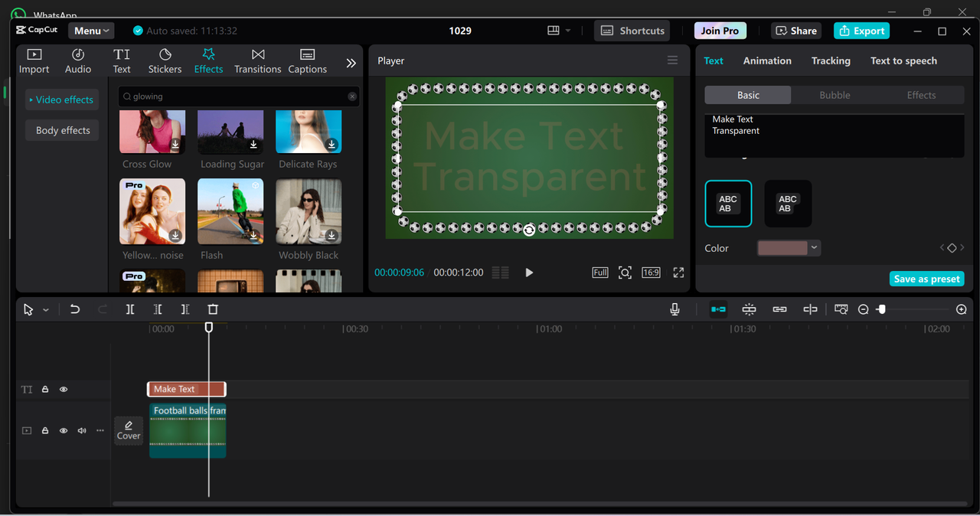Toggle auto snapping on timeline
This screenshot has width=980, height=516.
click(749, 309)
